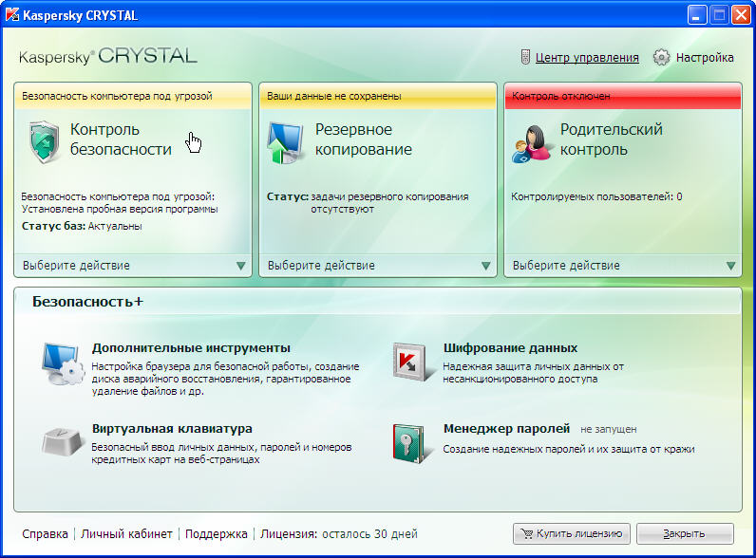The image size is (756, 558).
Task: Click Справка link
Action: 45,534
